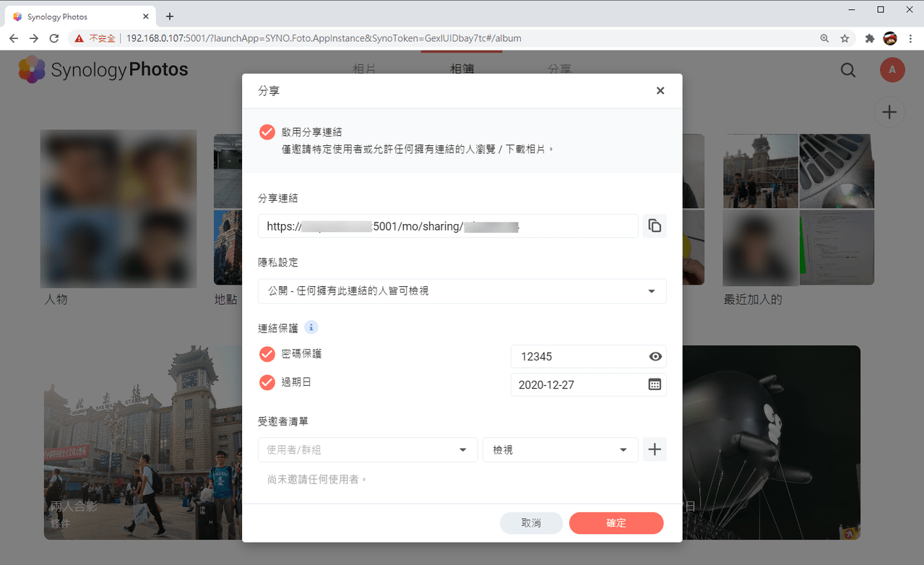This screenshot has height=565, width=924.
Task: Expand the 隱私設定 privacy dropdown
Action: (x=462, y=291)
